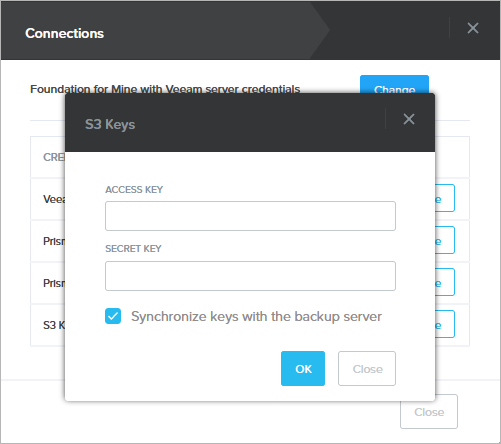Click the S3 Keys row change button

(445, 324)
